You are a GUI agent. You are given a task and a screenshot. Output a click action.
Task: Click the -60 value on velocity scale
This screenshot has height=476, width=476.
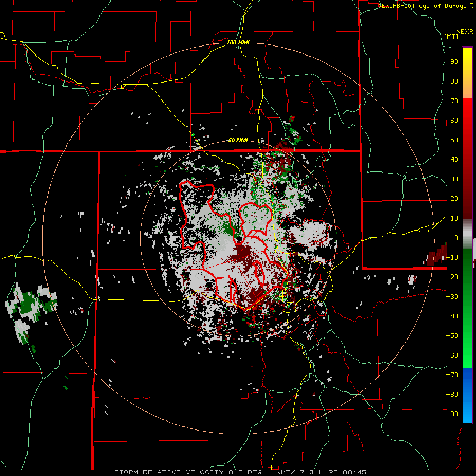pos(452,355)
